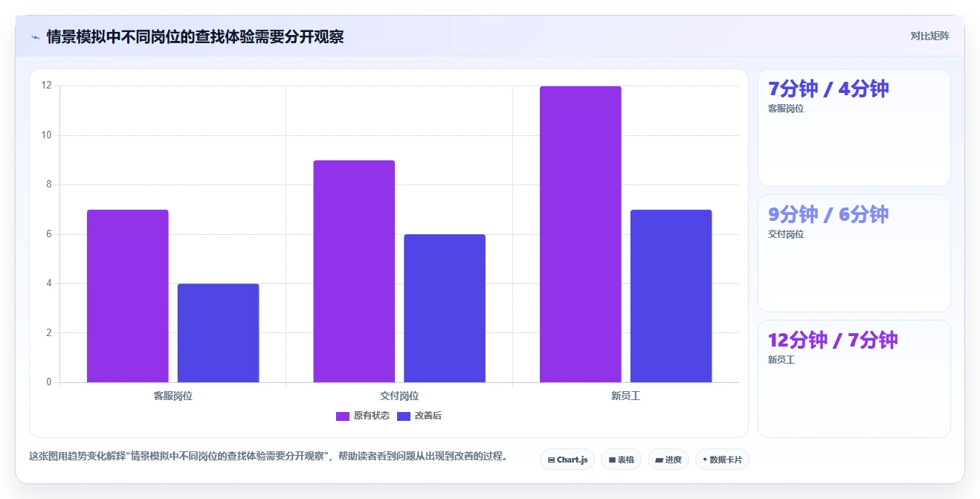Click the blue 客服岗位 bar at 4

(x=219, y=333)
